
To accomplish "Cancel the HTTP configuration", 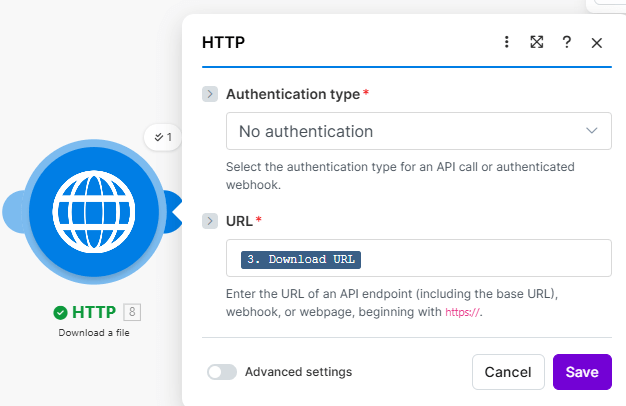I will coord(508,372).
